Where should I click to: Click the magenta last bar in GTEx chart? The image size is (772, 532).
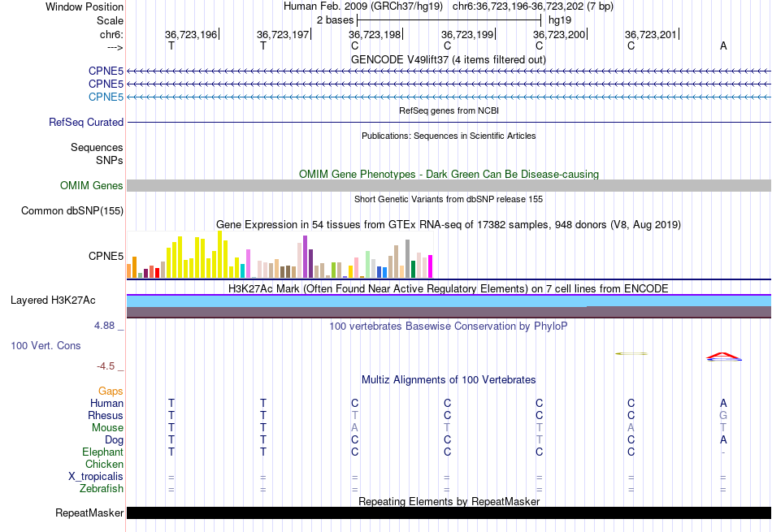(x=431, y=266)
